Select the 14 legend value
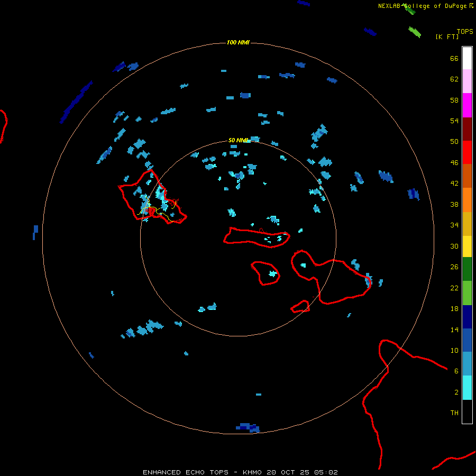Image resolution: width=476 pixels, height=476 pixels. (x=454, y=329)
